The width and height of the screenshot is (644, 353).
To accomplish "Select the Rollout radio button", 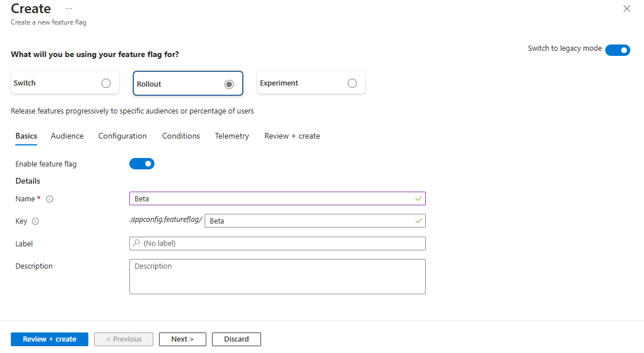I will [x=229, y=84].
